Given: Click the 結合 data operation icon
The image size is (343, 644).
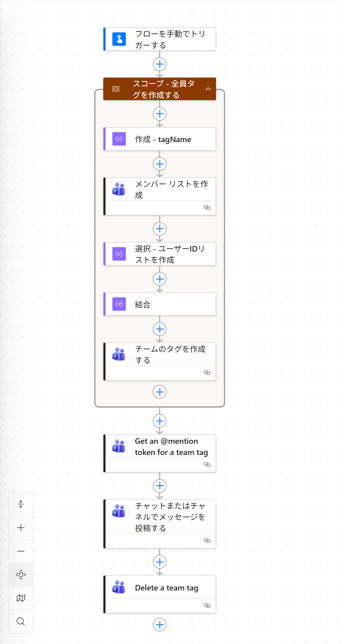Looking at the screenshot, I should pyautogui.click(x=119, y=304).
